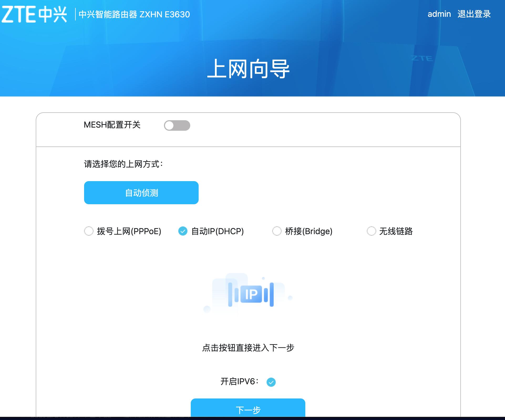The width and height of the screenshot is (505, 420).
Task: Click the admin account name
Action: [x=439, y=14]
